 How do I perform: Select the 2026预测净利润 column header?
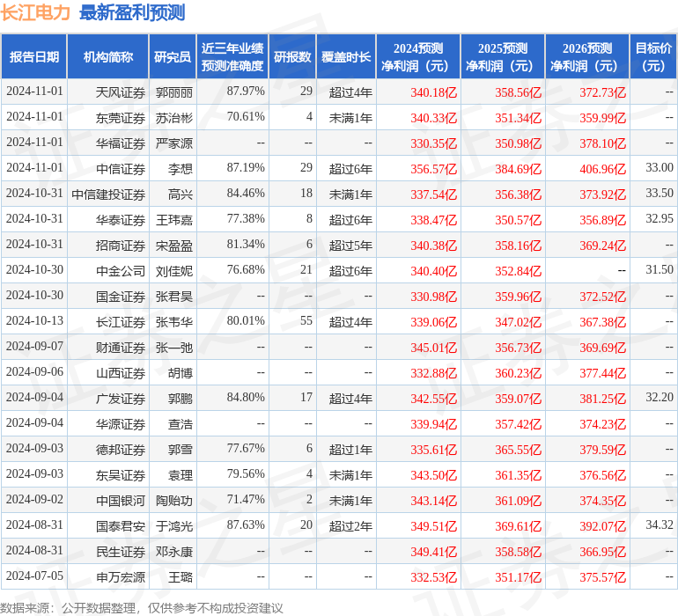(x=587, y=56)
